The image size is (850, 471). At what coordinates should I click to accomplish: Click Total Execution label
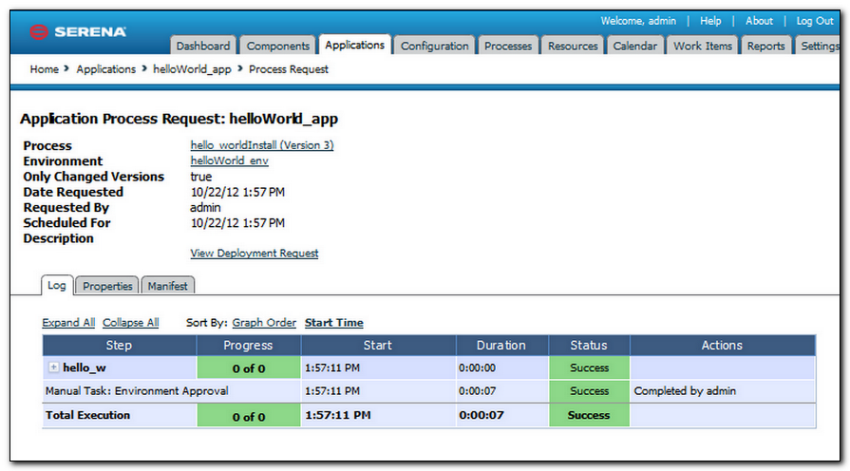point(88,415)
